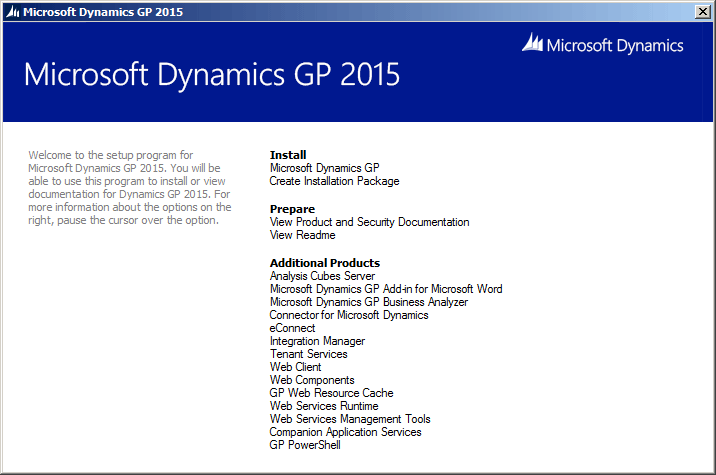Choose Microsoft Dynamics GP Business Analyzer
The width and height of the screenshot is (716, 475).
369,302
